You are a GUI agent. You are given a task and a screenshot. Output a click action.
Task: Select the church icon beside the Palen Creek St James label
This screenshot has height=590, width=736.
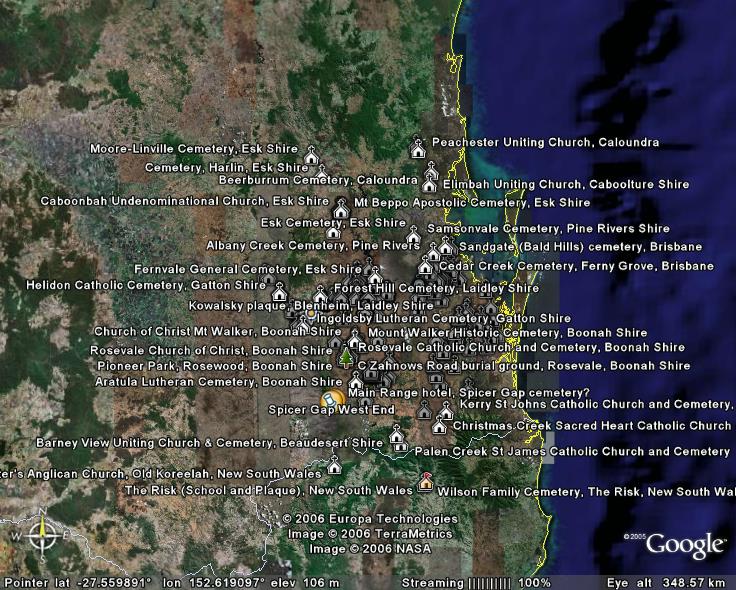point(400,445)
